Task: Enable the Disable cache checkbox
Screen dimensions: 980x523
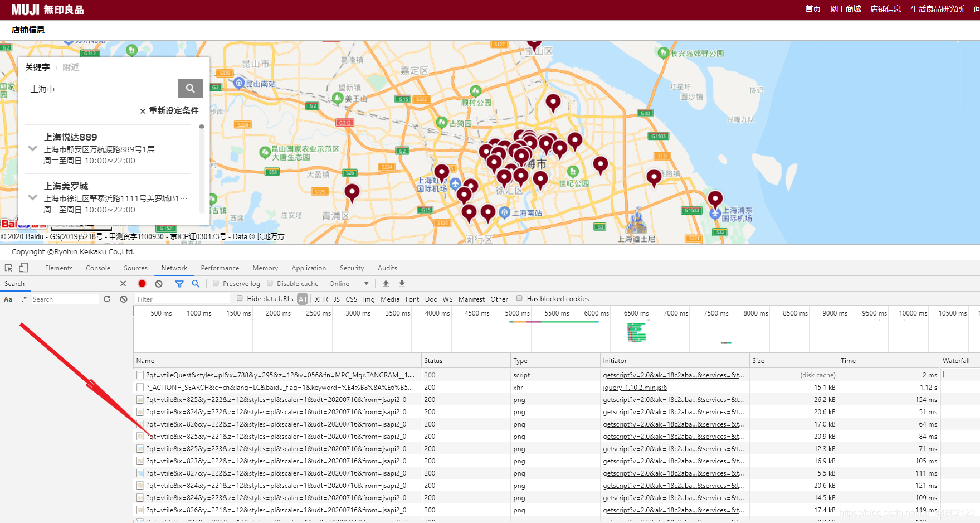Action: click(x=270, y=283)
